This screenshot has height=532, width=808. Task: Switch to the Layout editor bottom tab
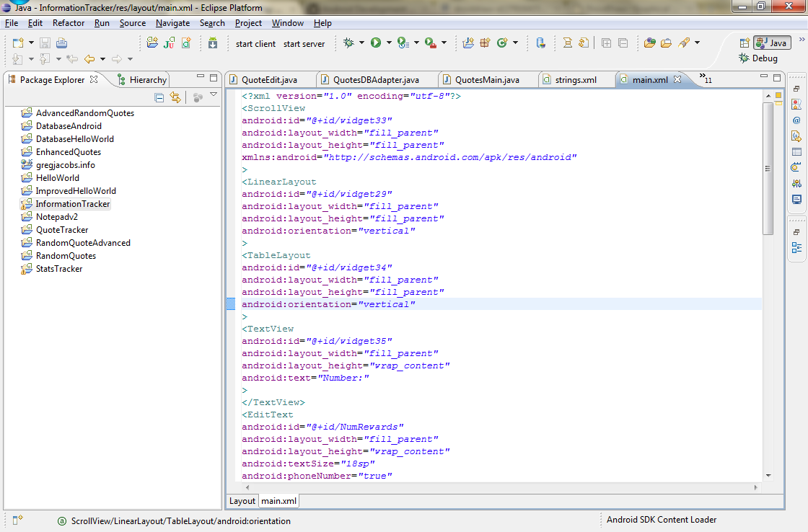point(242,501)
